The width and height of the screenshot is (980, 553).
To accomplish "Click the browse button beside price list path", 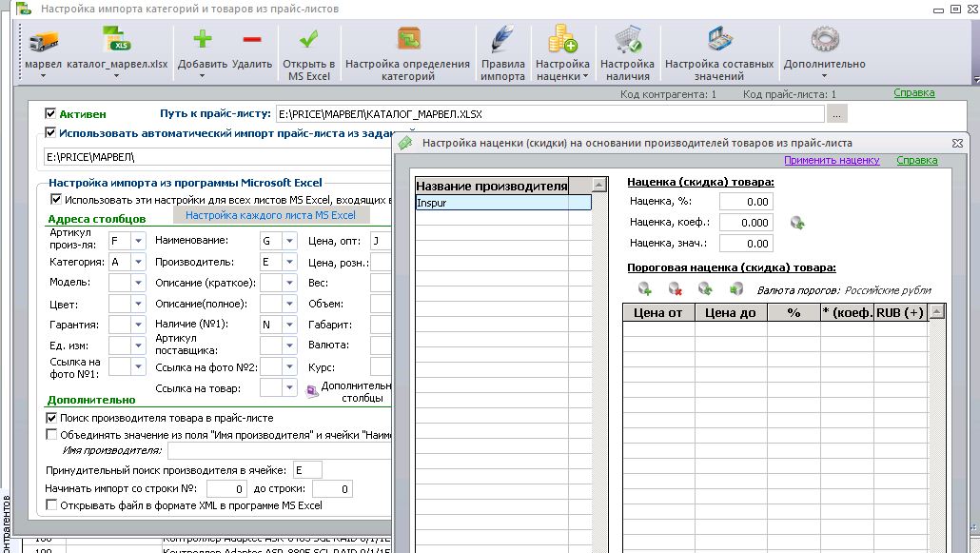I will 836,114.
